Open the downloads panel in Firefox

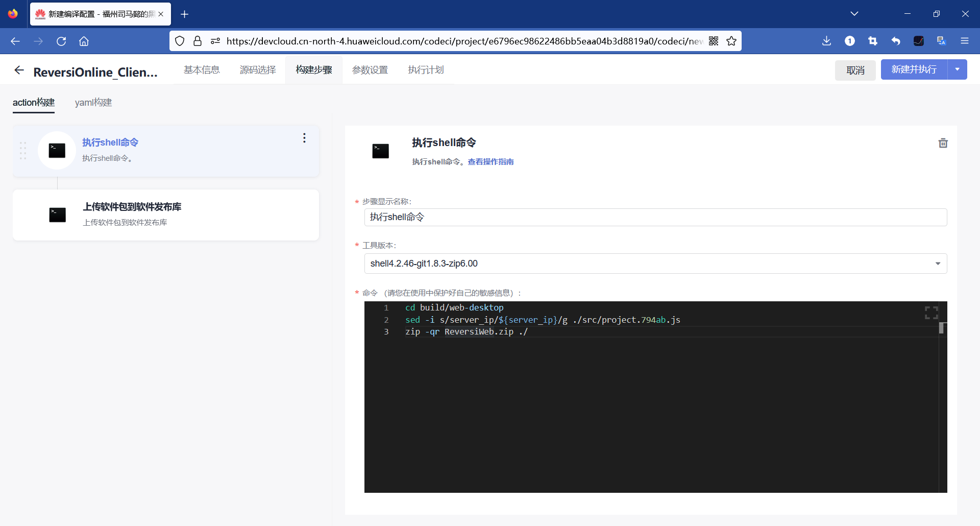(827, 41)
